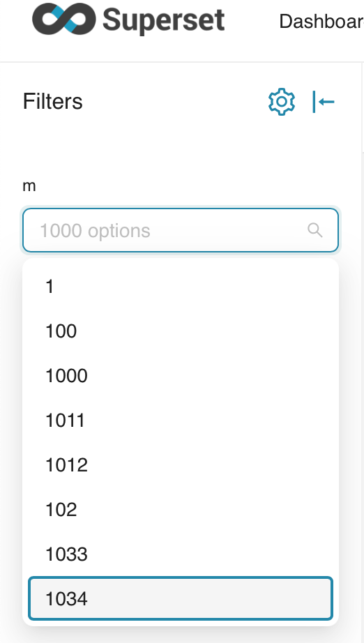The height and width of the screenshot is (643, 364).
Task: Pick 1033 from the filter values
Action: pos(181,554)
